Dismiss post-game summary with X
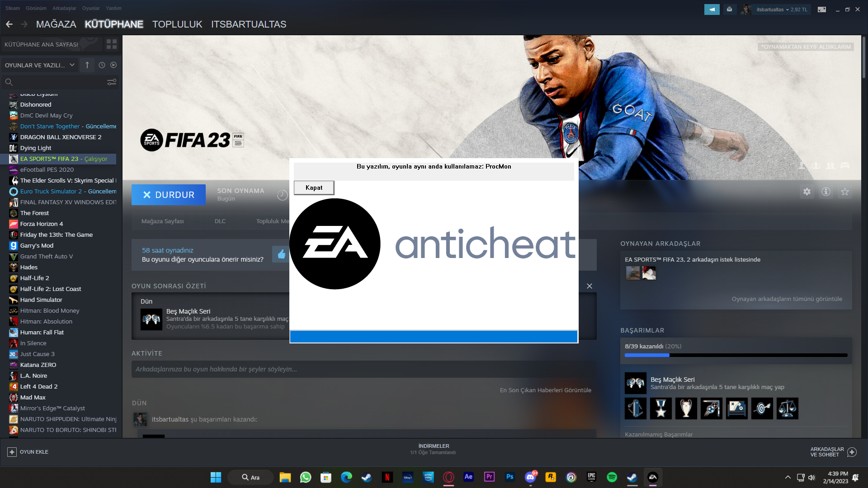This screenshot has width=868, height=488. click(589, 286)
